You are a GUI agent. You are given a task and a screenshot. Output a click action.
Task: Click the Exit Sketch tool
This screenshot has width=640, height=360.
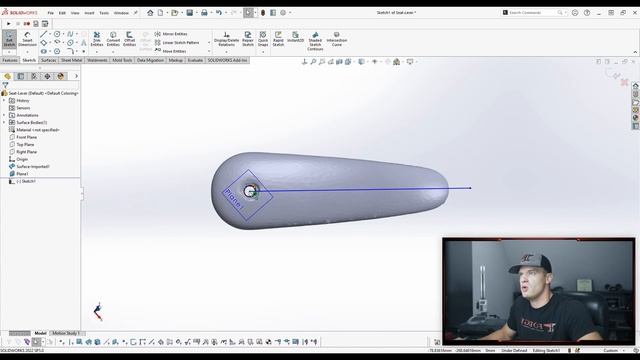click(x=9, y=39)
